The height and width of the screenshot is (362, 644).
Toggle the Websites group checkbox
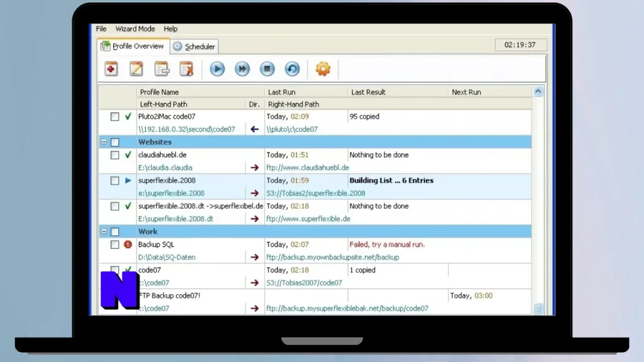115,143
